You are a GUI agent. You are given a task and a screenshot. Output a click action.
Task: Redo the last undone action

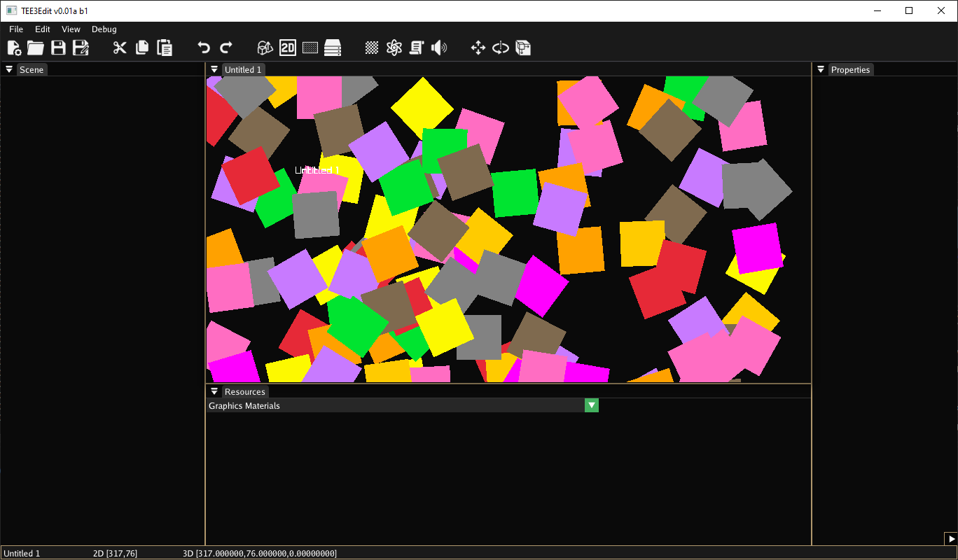pyautogui.click(x=225, y=47)
